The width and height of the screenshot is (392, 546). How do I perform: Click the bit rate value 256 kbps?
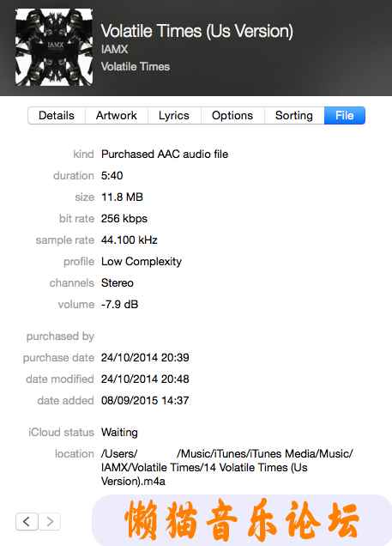click(x=124, y=219)
